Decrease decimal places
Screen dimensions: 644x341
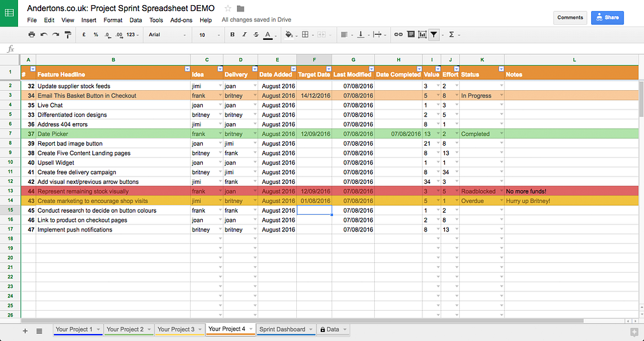click(108, 35)
